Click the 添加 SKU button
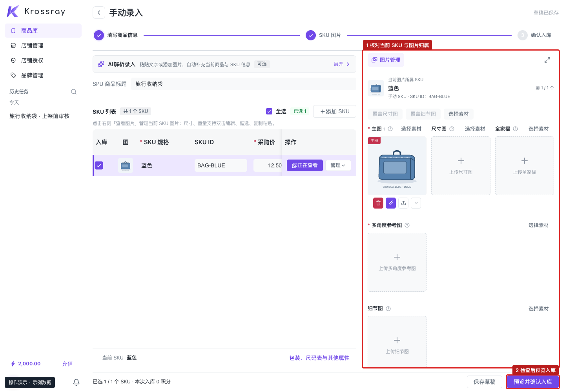The image size is (565, 392). pos(335,111)
